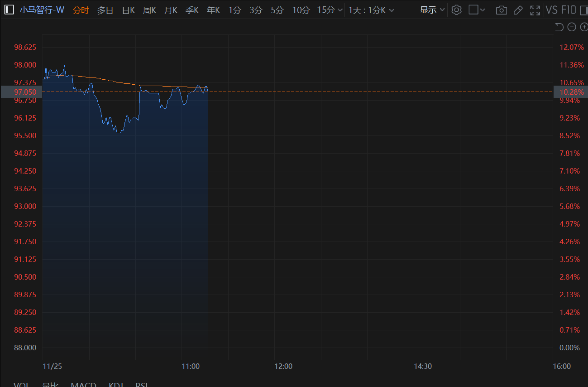
Task: Take a chart screenshot with camera icon
Action: (501, 10)
